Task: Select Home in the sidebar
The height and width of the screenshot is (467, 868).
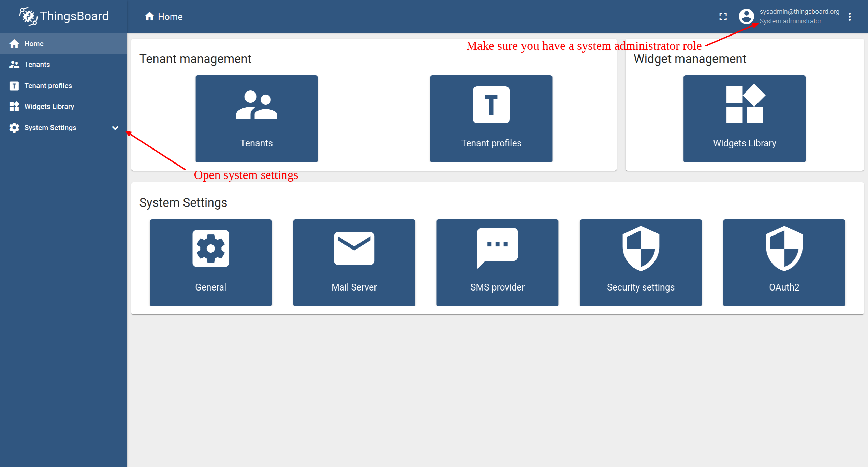Action: [x=34, y=44]
